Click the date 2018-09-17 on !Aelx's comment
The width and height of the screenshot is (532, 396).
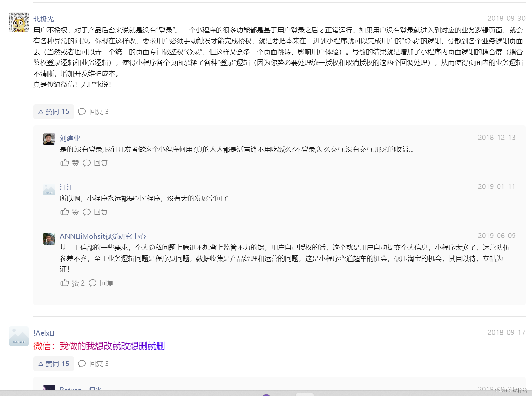[506, 332]
